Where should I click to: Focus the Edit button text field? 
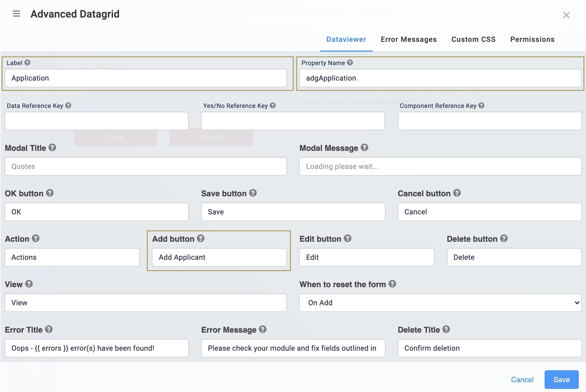367,257
